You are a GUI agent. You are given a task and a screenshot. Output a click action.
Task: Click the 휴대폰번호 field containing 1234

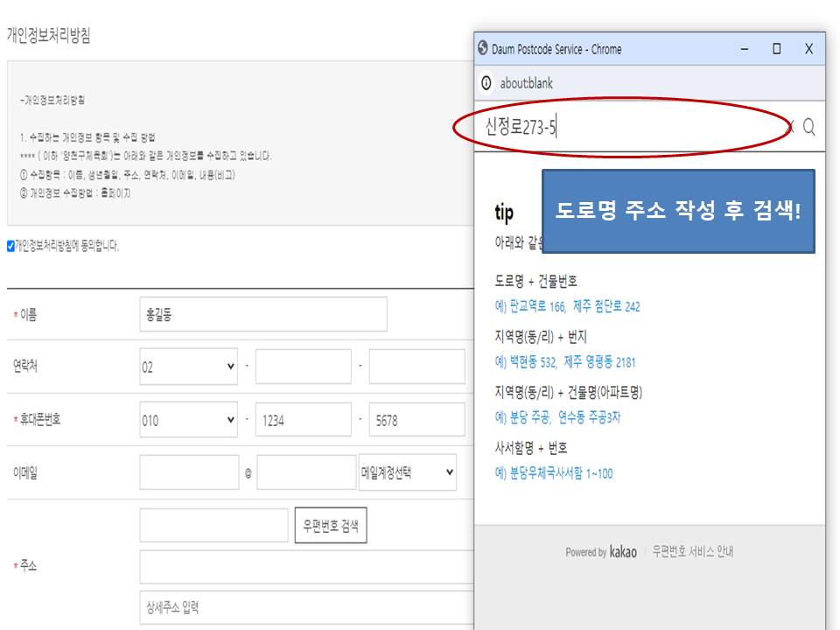pyautogui.click(x=304, y=419)
